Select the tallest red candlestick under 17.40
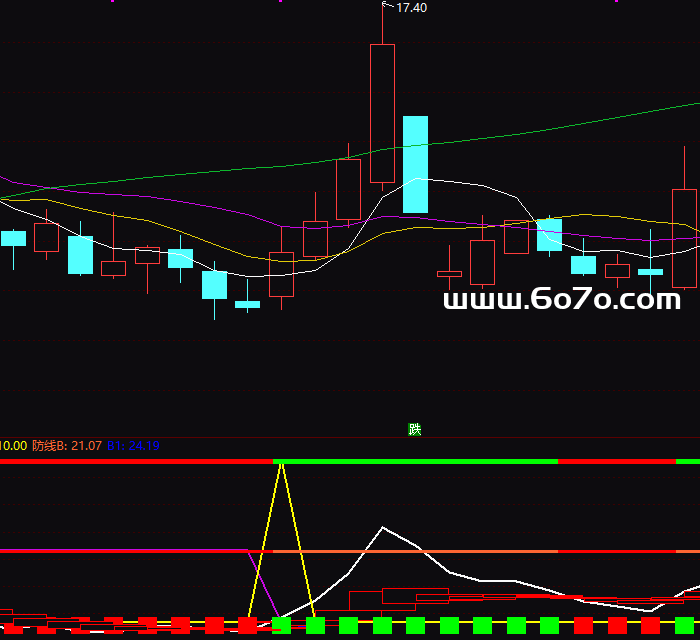This screenshot has width=700, height=640. (382, 112)
